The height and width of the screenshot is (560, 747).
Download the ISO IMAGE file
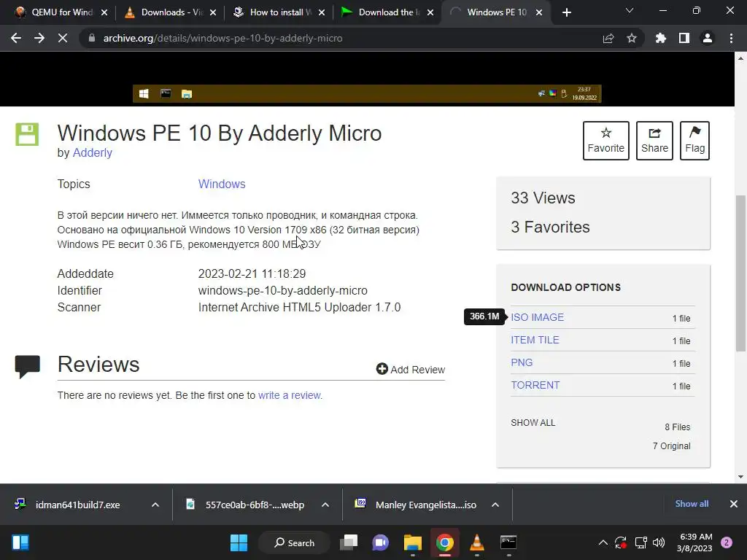pos(538,317)
